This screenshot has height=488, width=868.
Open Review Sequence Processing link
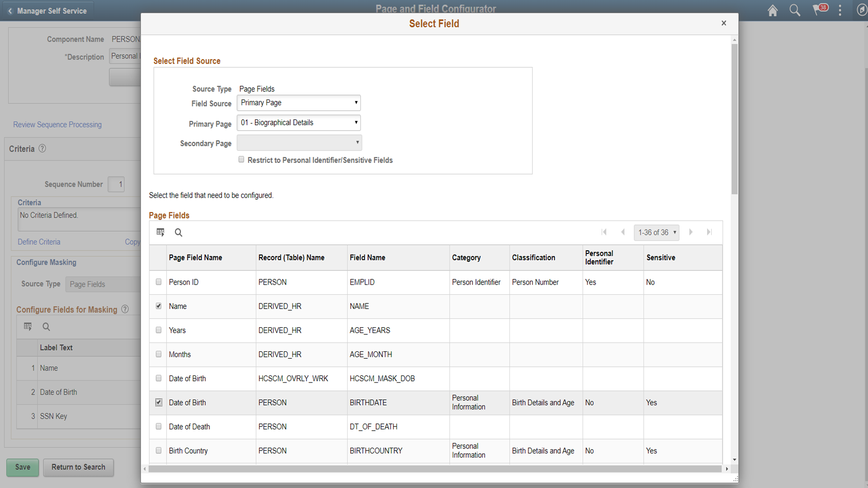point(57,125)
